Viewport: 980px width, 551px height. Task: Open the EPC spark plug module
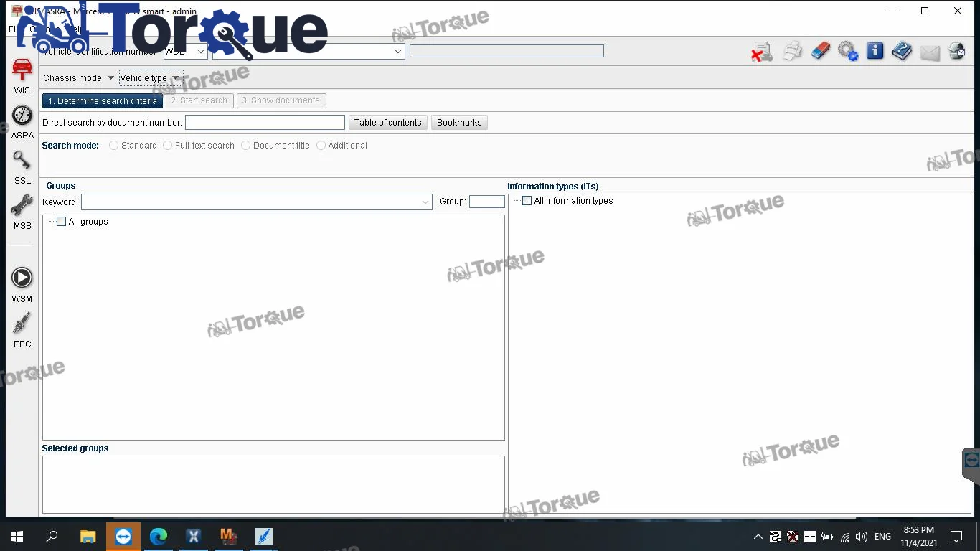pyautogui.click(x=22, y=330)
